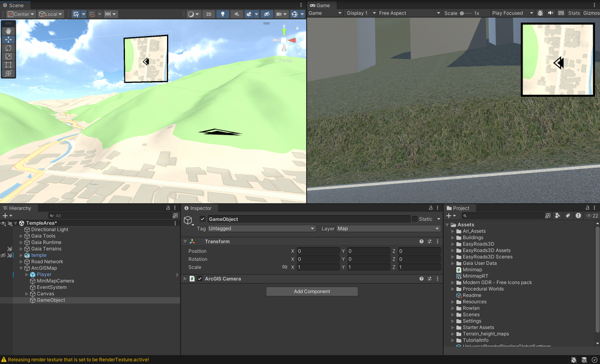The width and height of the screenshot is (600, 364).
Task: Select the Scale tool in Scene
Action: (8, 56)
